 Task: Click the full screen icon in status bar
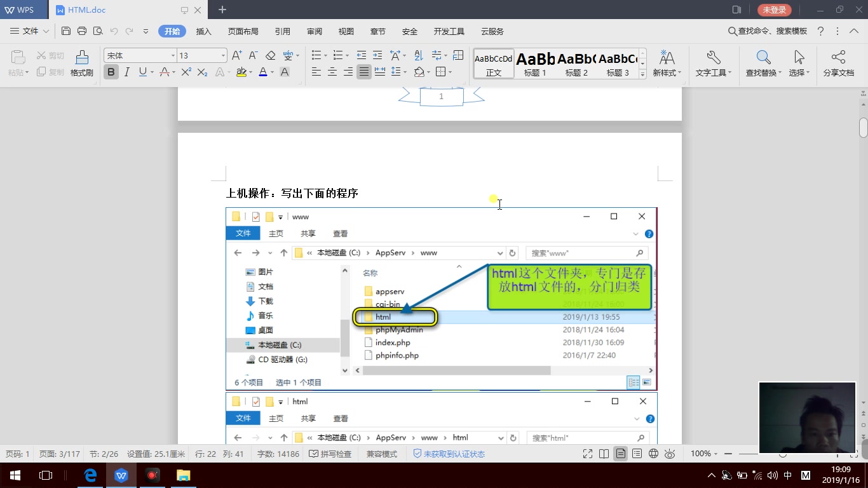[x=588, y=454]
